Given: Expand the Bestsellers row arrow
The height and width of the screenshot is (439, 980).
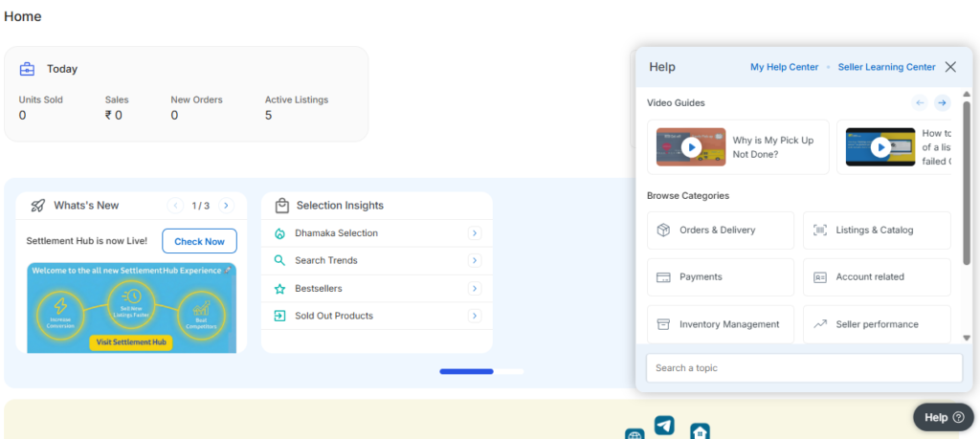Looking at the screenshot, I should [x=474, y=288].
